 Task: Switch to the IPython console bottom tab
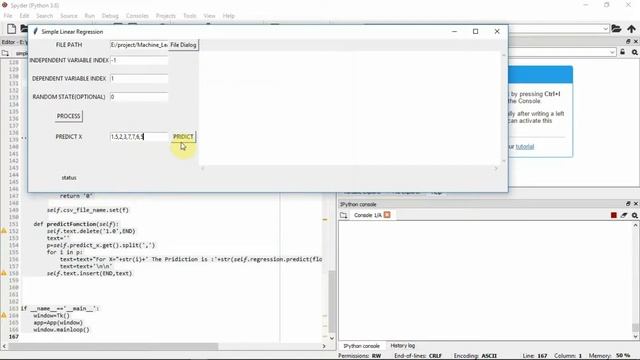coord(361,346)
